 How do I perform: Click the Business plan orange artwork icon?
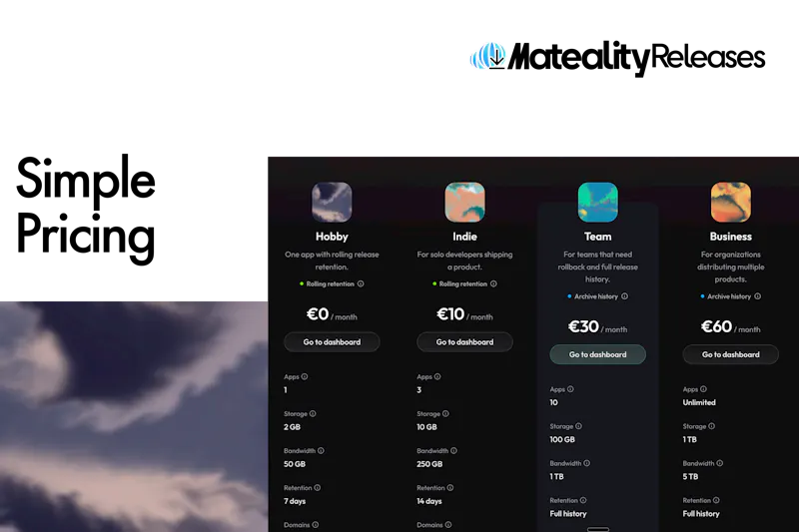[731, 202]
